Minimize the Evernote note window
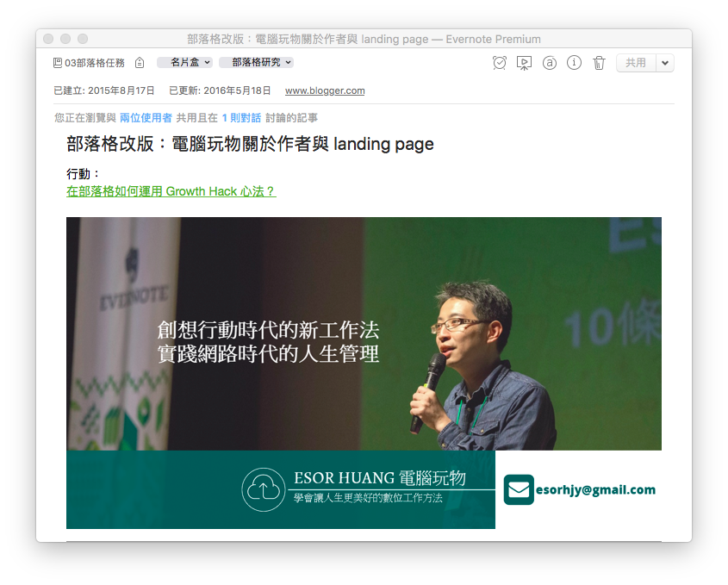 [65, 39]
